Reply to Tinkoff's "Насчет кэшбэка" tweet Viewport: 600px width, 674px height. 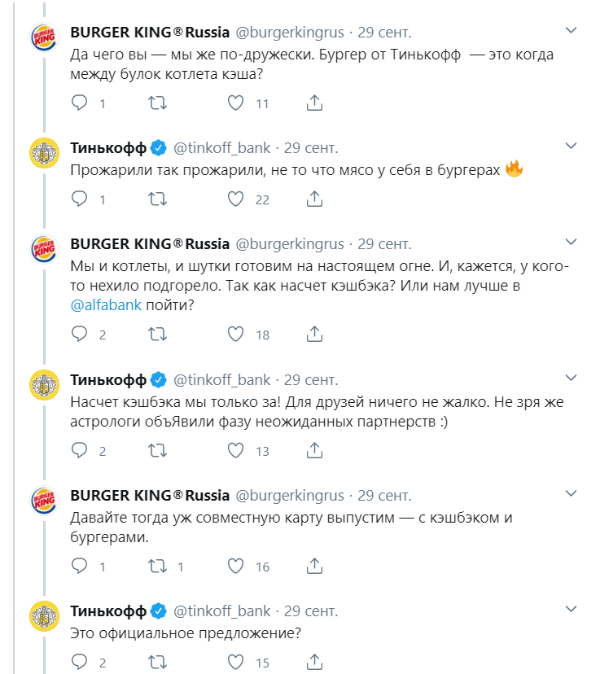point(81,451)
